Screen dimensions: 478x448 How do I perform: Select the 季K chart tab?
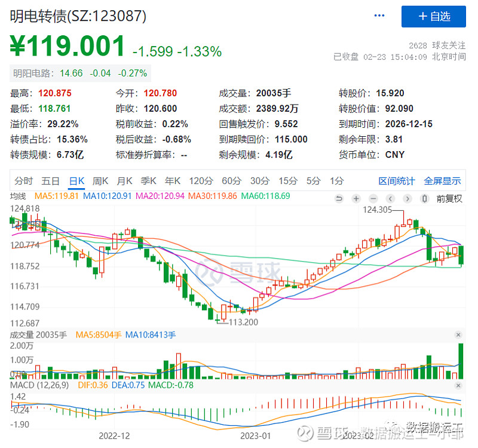coord(148,181)
